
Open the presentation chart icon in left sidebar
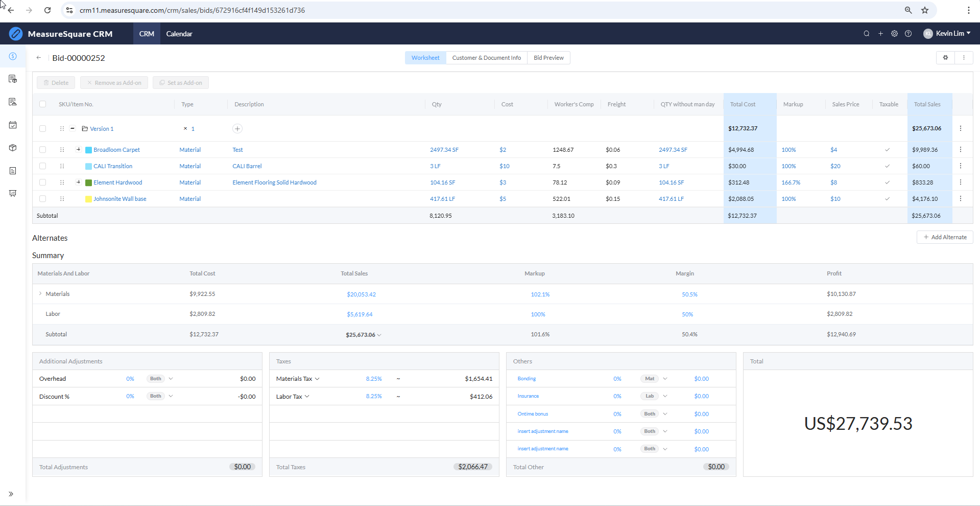click(x=13, y=193)
